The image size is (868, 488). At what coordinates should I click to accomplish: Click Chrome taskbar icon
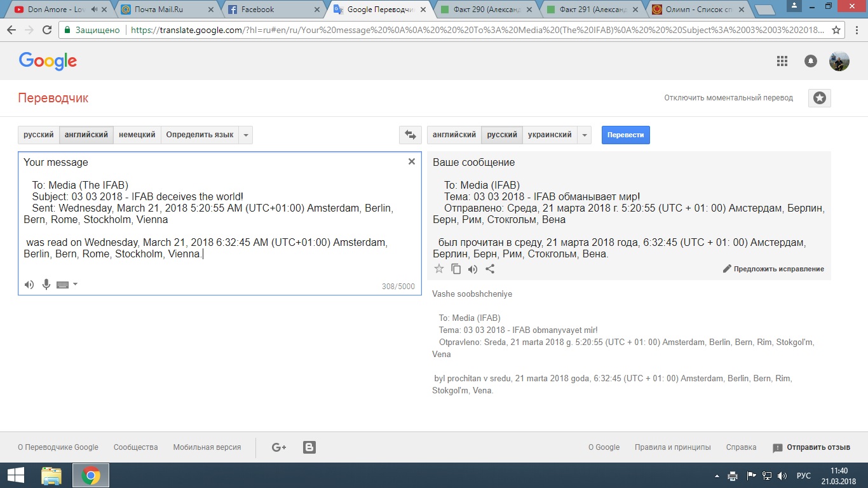91,475
